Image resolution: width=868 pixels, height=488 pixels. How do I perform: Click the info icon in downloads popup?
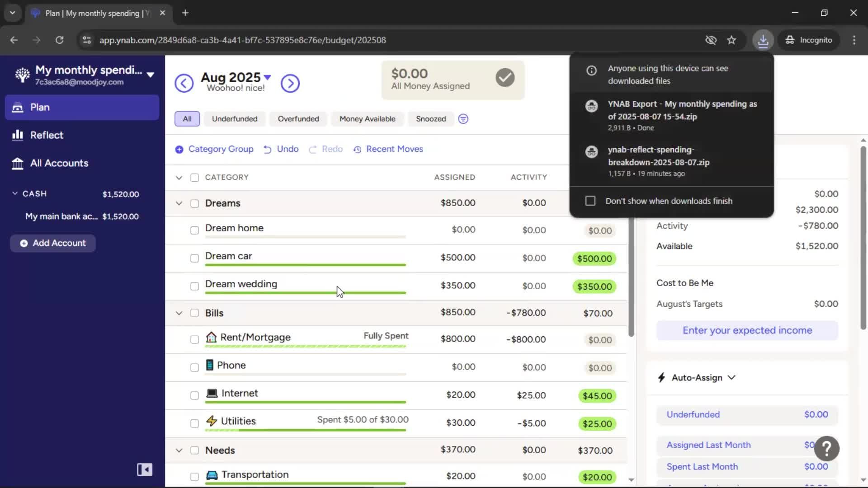tap(591, 70)
